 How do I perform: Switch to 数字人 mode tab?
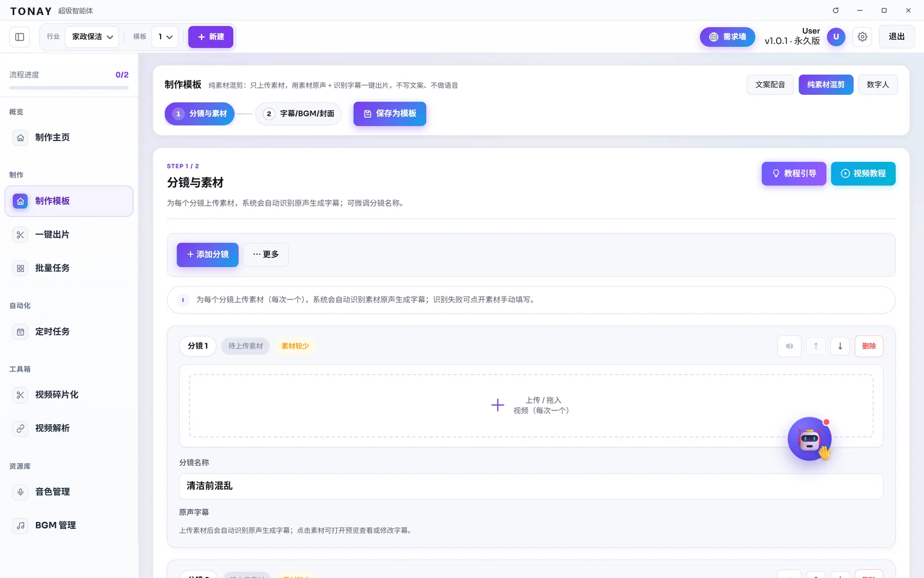pyautogui.click(x=878, y=85)
